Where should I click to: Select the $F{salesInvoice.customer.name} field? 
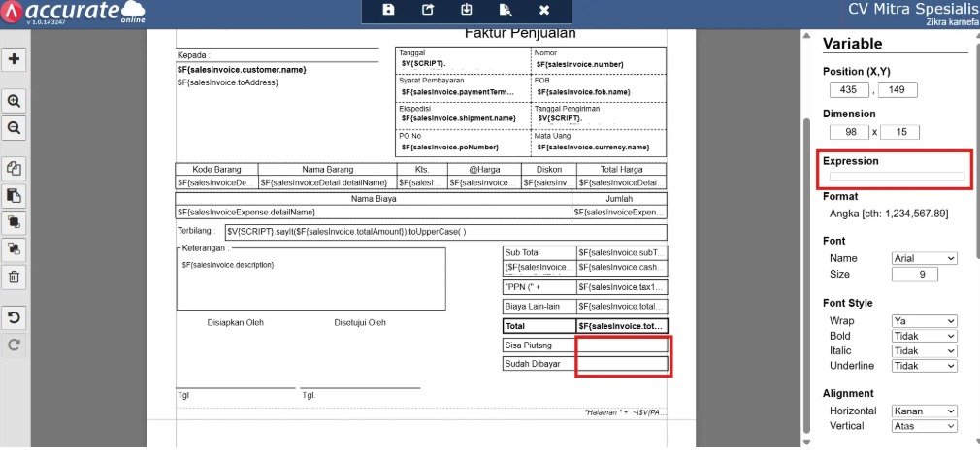pos(242,70)
